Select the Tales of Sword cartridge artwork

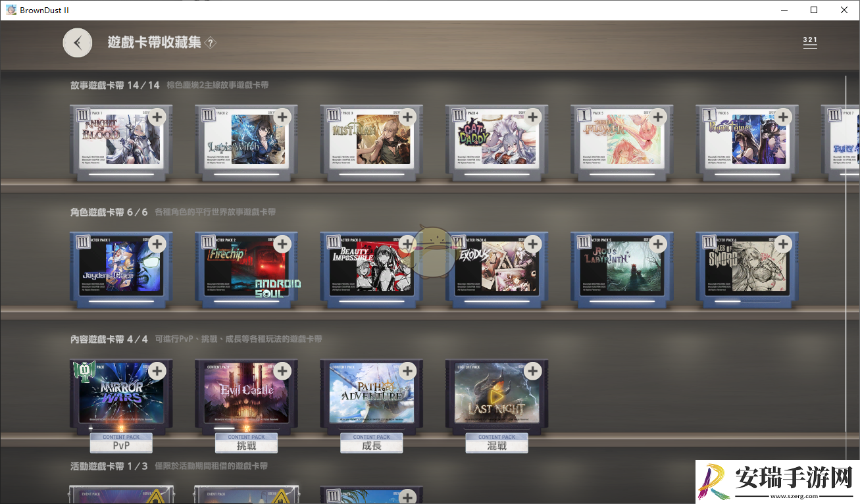(746, 266)
